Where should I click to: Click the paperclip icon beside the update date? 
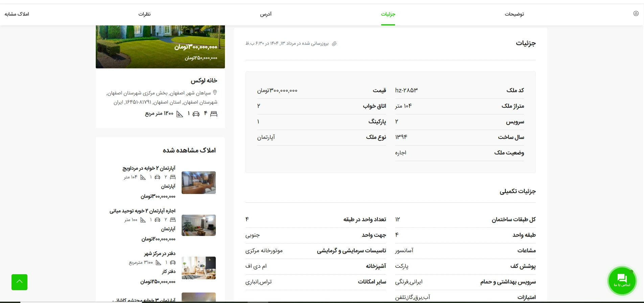point(334,44)
